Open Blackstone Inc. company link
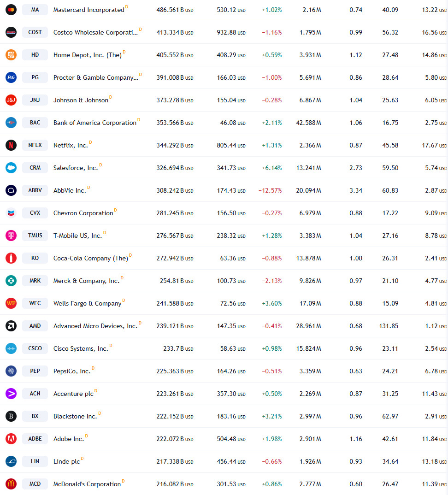 [75, 416]
